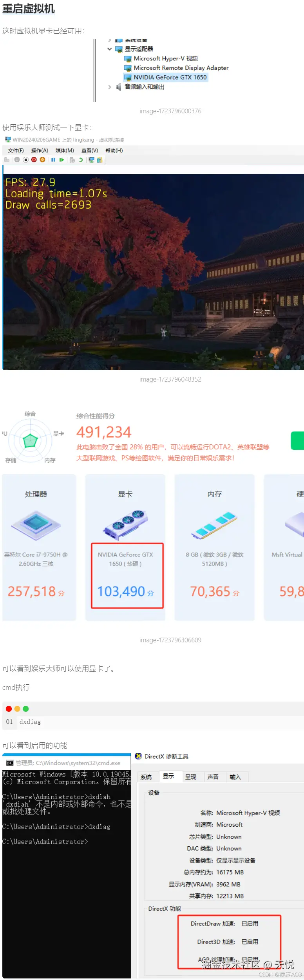Expand the 音频输入和输出 tree node
Screen dimensions: 304x980
click(110, 87)
